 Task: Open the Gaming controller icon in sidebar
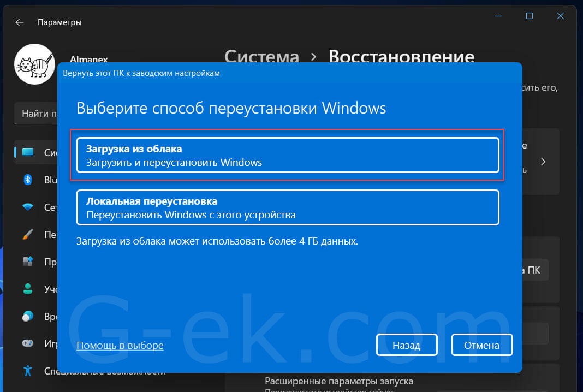click(28, 343)
